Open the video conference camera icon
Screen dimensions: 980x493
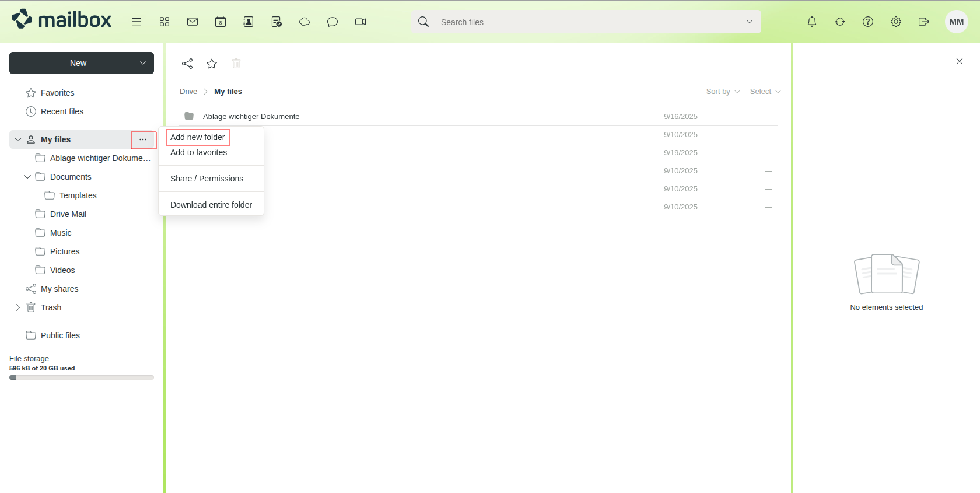360,22
